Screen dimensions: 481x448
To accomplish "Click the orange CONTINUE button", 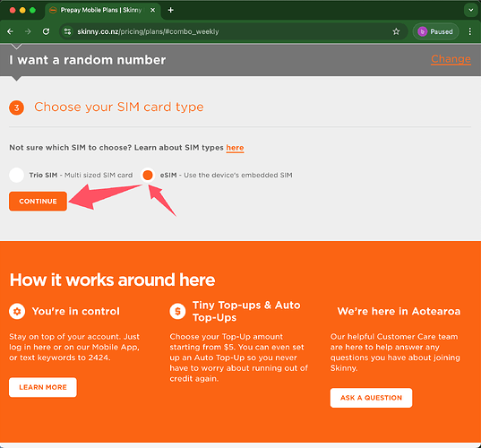I will (x=38, y=202).
